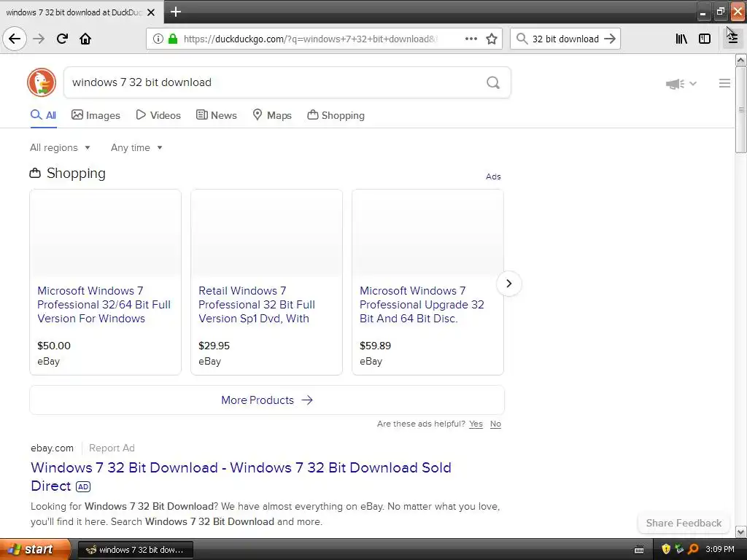Click the on-screen keyboard tray icon

pyautogui.click(x=639, y=550)
